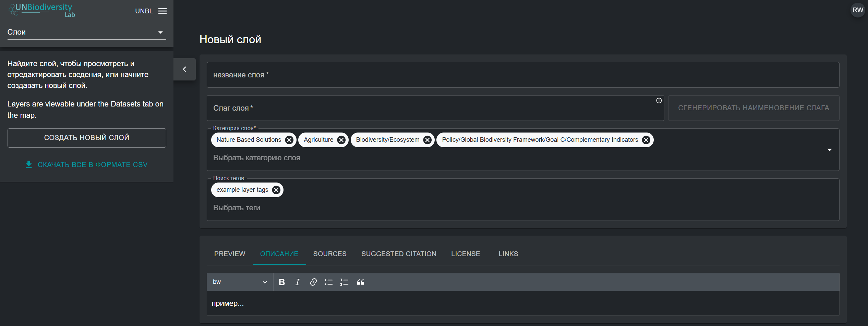This screenshot has height=326, width=868.
Task: Remove the Agriculture category chip
Action: pyautogui.click(x=341, y=140)
